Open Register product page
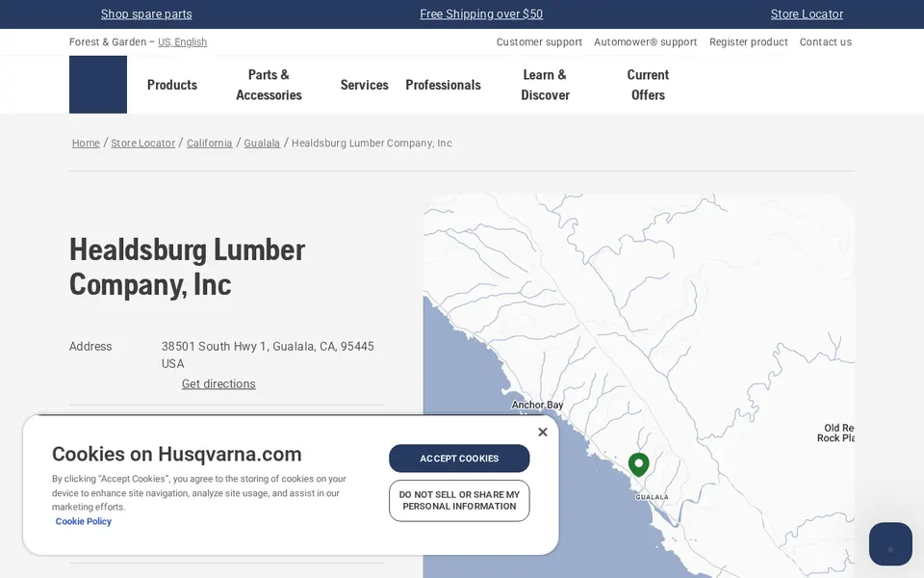The image size is (924, 578). (749, 41)
